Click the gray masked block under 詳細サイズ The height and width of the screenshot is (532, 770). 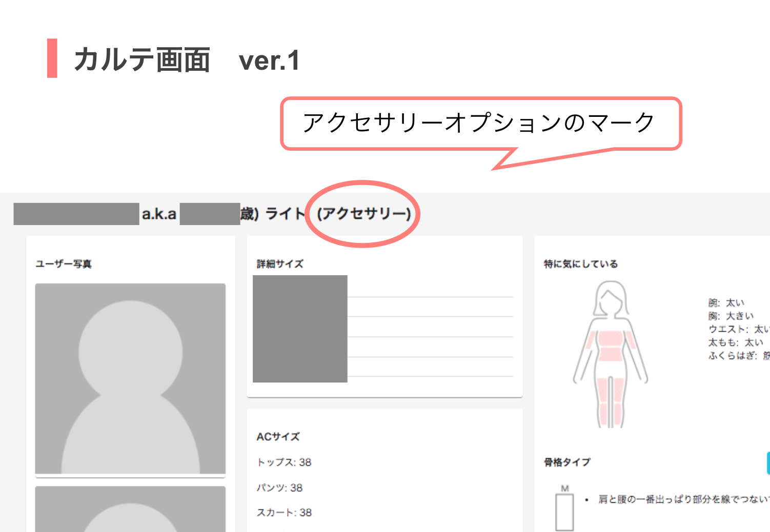pos(300,329)
